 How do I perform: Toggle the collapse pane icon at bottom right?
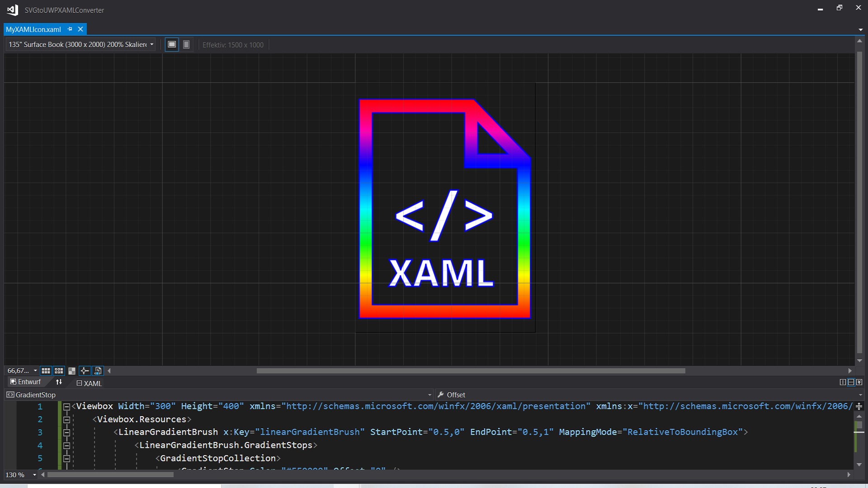tap(860, 382)
